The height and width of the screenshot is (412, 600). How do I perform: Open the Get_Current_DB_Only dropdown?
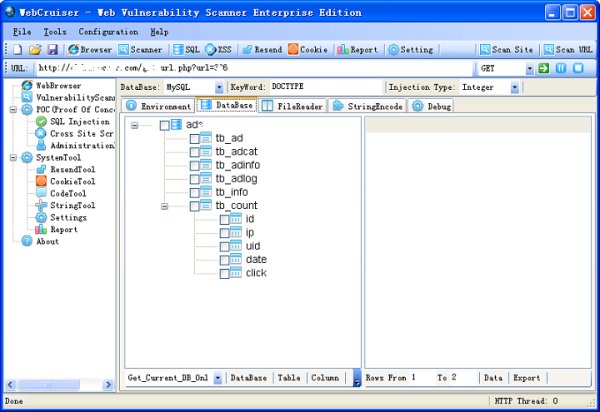pyautogui.click(x=218, y=378)
